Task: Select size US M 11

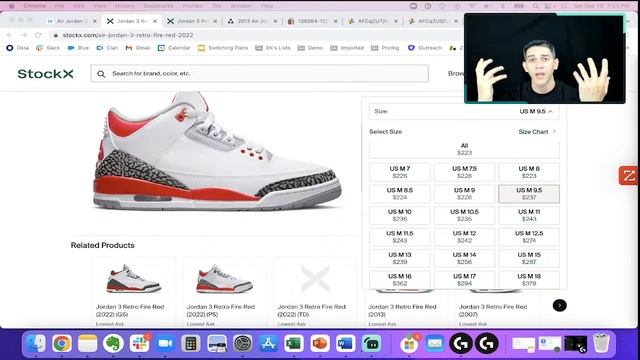Action: [529, 216]
